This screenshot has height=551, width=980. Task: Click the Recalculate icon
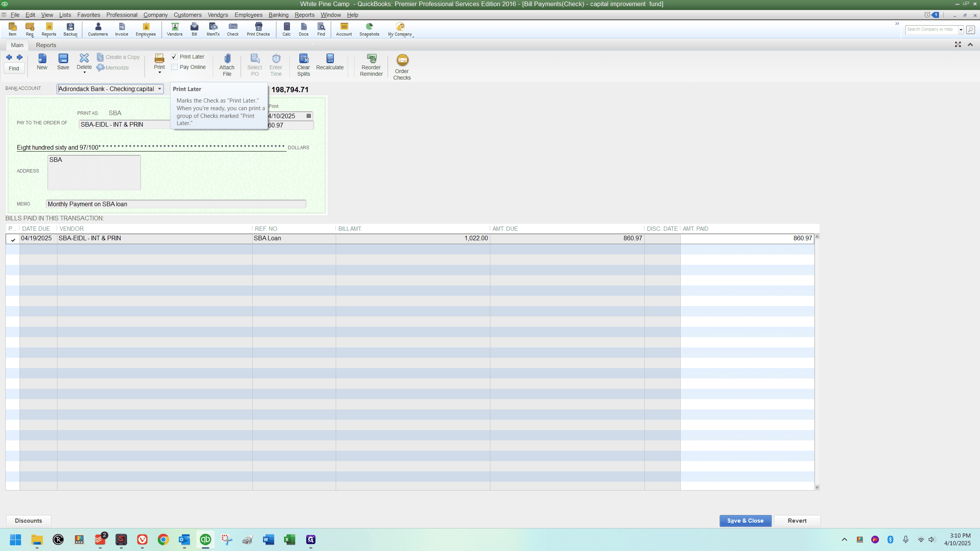(330, 62)
